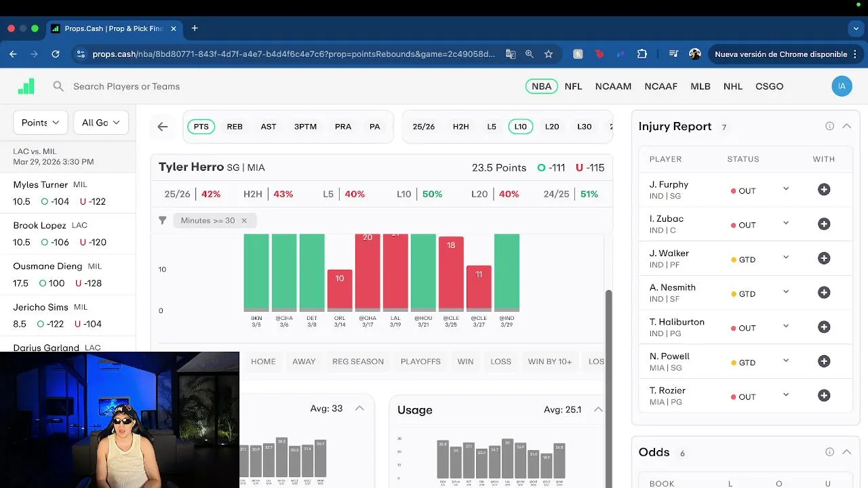This screenshot has height=488, width=868.
Task: Switch to CSGO league tab
Action: tap(769, 86)
